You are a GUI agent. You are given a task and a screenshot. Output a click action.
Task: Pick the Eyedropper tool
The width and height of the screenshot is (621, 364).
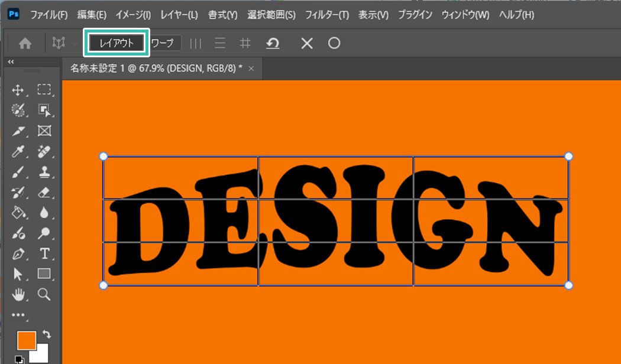click(18, 151)
